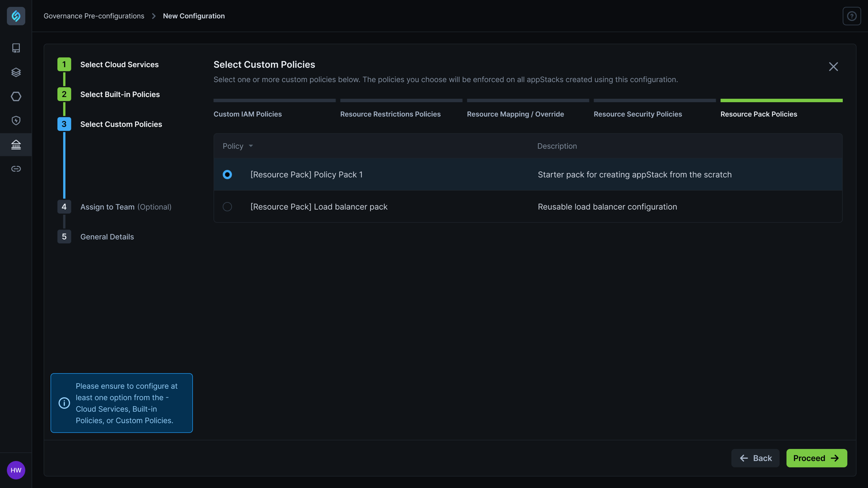Select the Load balancer pack radio button

point(227,206)
